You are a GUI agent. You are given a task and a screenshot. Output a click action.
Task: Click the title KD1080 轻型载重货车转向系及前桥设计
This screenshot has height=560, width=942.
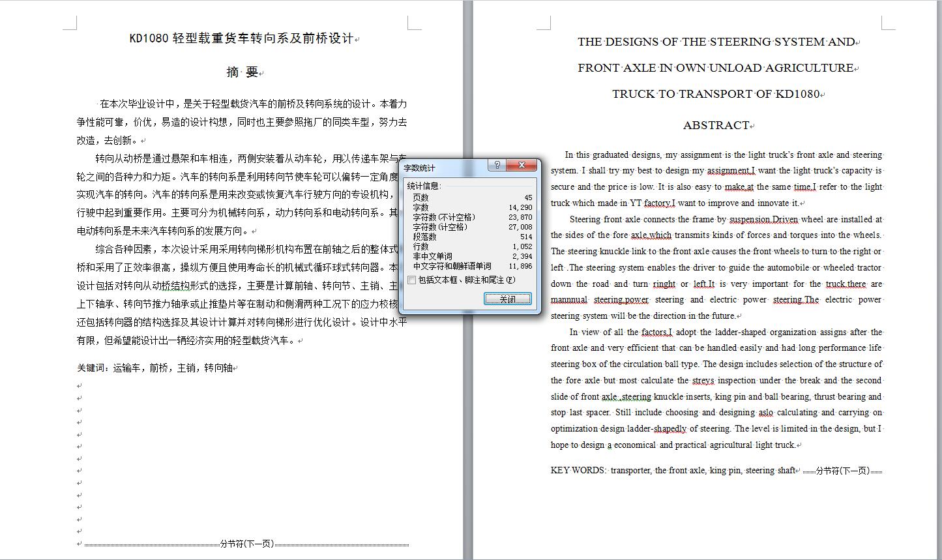(x=242, y=38)
